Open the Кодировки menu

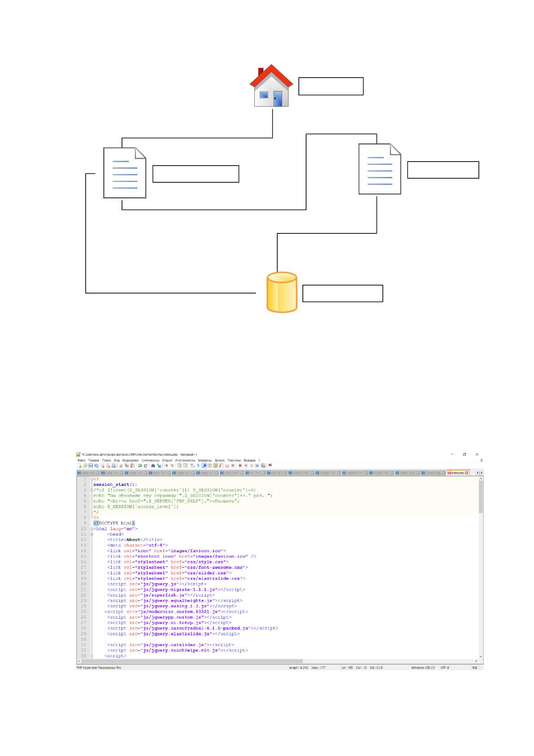point(131,460)
